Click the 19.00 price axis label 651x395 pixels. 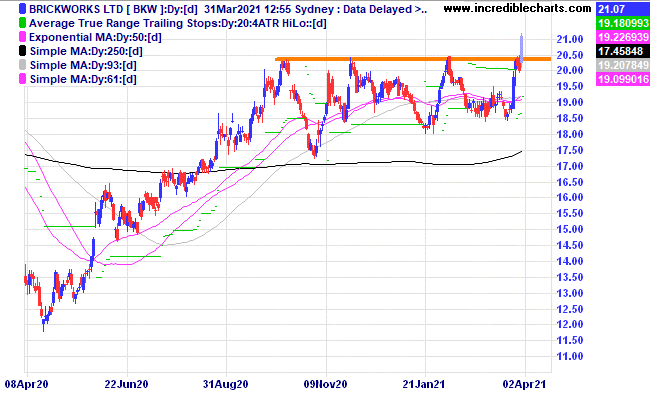[570, 102]
